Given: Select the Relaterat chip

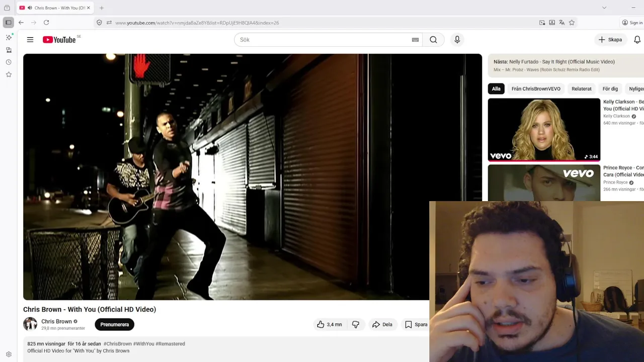Looking at the screenshot, I should [582, 88].
